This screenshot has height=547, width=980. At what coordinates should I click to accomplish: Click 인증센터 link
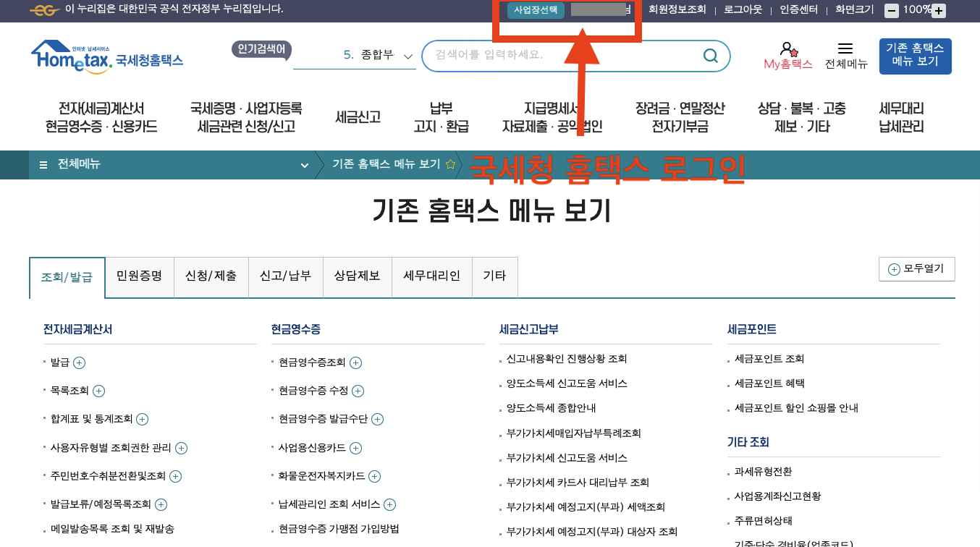pos(799,10)
